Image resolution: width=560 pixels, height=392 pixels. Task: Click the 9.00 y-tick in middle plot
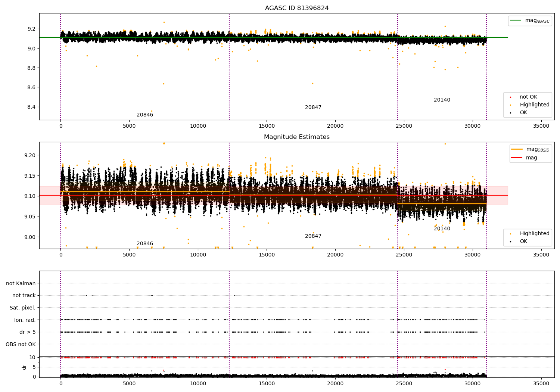[30, 237]
